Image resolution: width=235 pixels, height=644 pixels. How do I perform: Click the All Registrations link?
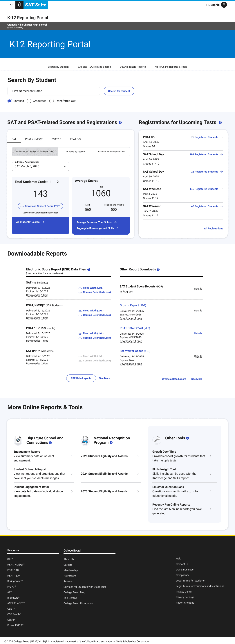pyautogui.click(x=214, y=229)
